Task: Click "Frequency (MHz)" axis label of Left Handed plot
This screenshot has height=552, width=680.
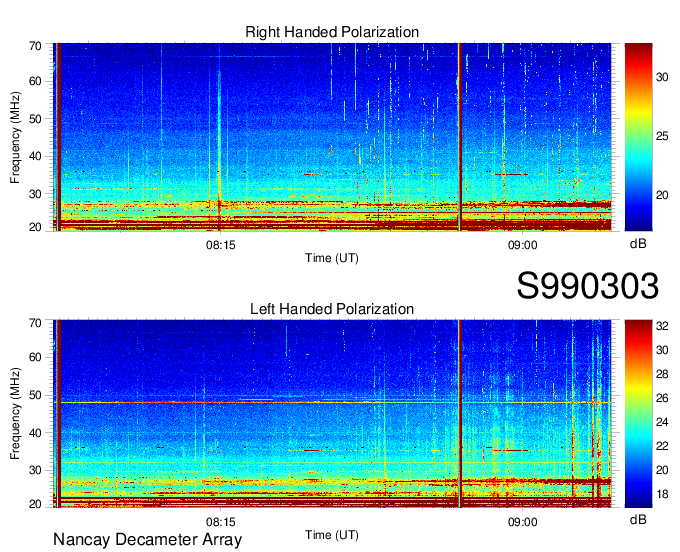Action: point(15,414)
